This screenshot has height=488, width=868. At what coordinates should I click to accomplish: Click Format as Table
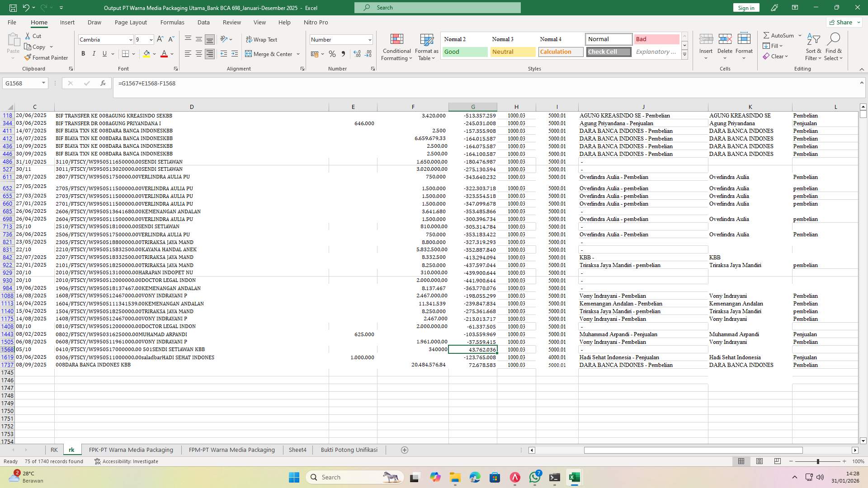(425, 47)
